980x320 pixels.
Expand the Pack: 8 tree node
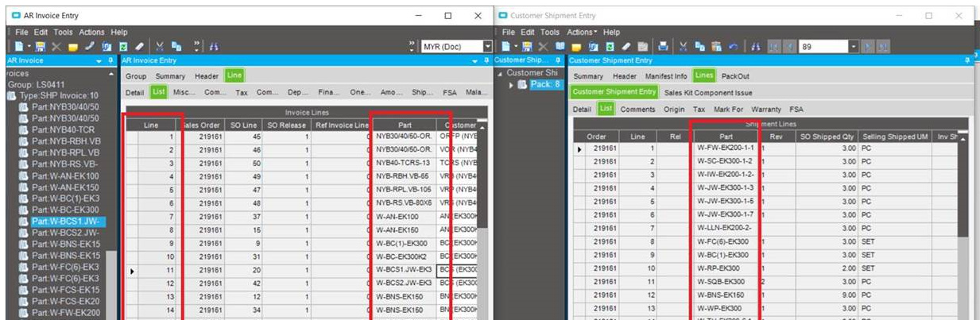510,84
